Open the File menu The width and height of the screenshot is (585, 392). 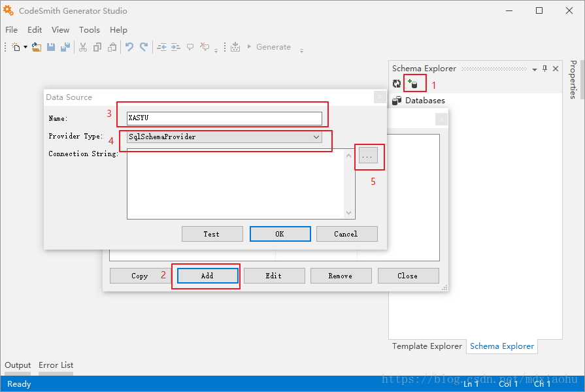click(11, 30)
